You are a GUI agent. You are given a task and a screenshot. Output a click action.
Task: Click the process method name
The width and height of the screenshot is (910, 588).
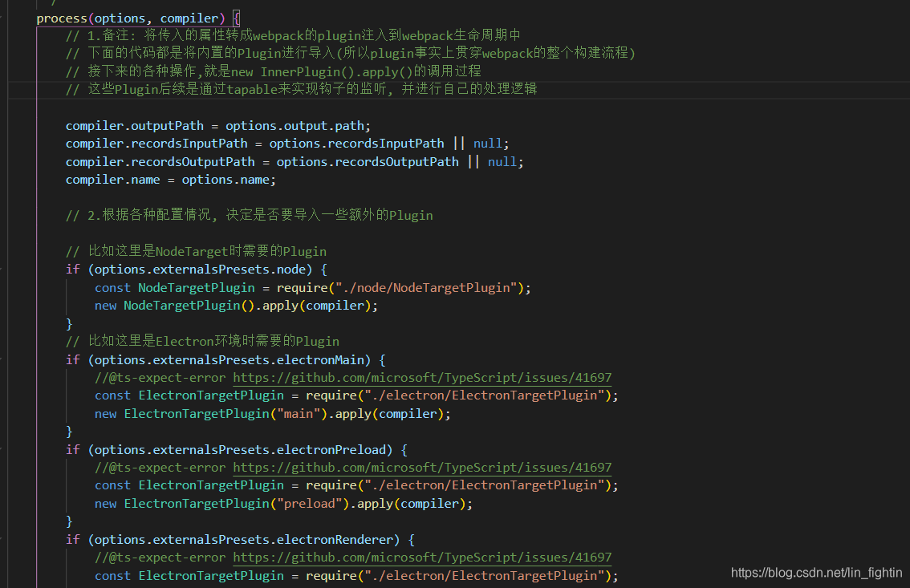click(x=62, y=18)
